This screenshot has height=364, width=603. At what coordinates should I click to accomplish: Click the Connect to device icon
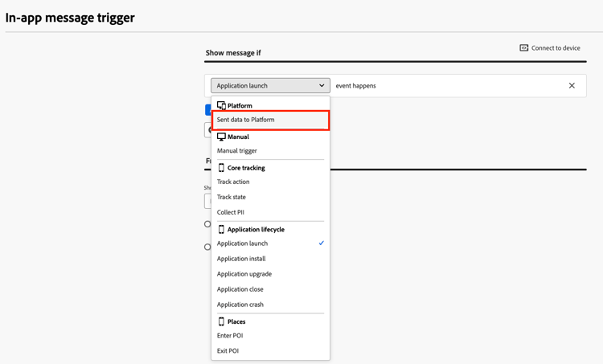pos(523,47)
